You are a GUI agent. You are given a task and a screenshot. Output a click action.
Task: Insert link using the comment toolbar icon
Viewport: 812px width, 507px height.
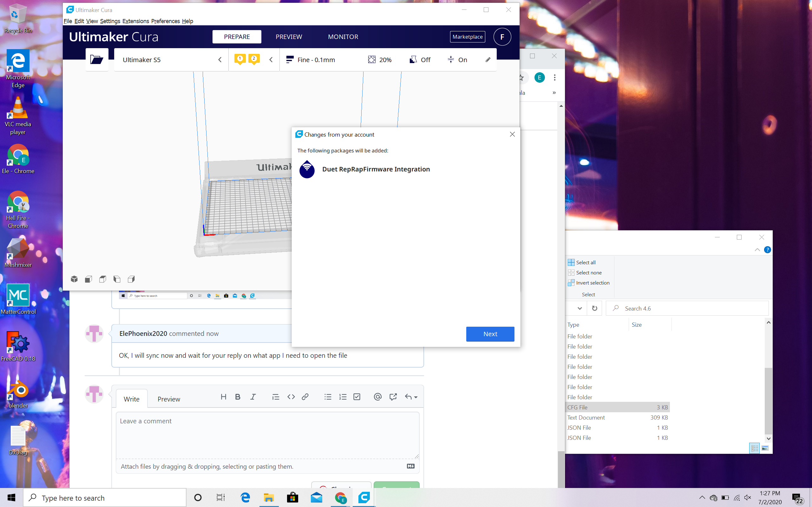305,397
